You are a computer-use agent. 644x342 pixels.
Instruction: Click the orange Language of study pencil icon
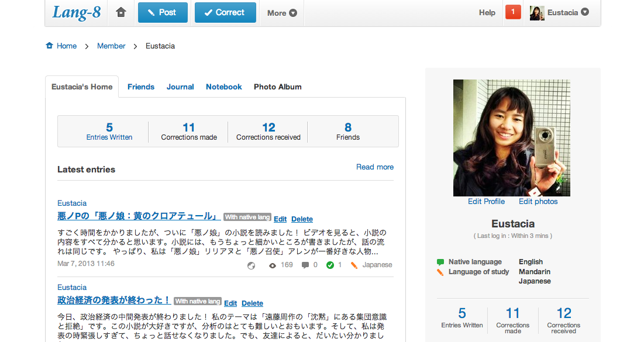click(x=440, y=272)
